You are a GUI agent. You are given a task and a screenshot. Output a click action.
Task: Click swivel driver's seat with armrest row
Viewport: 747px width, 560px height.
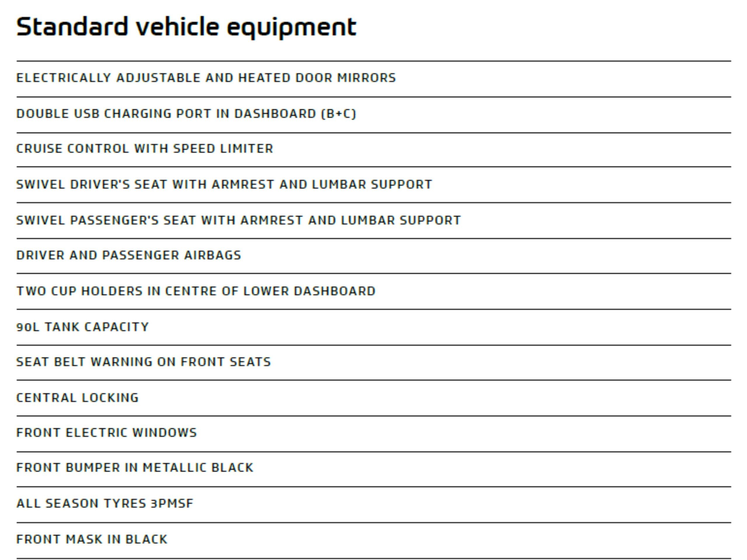click(374, 185)
